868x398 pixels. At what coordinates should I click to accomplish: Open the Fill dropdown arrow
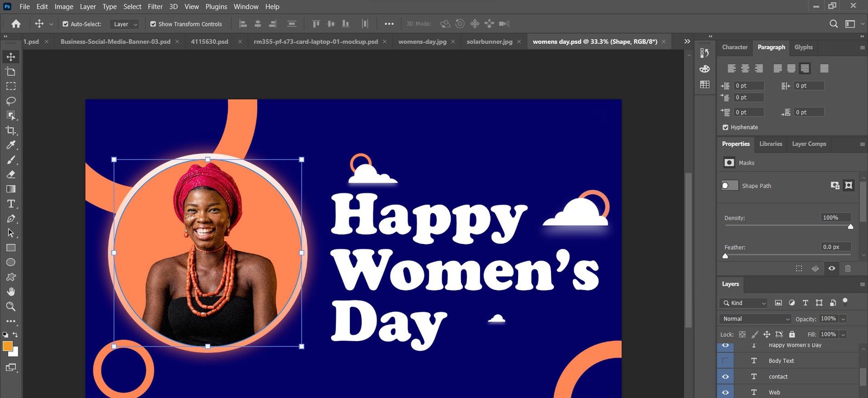(x=843, y=335)
